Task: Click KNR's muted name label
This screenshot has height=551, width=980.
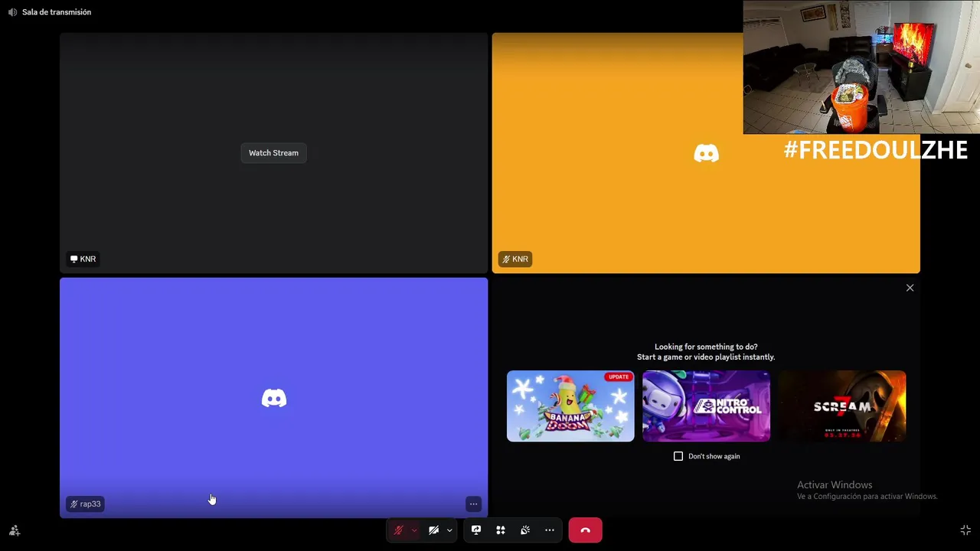Action: 515,259
